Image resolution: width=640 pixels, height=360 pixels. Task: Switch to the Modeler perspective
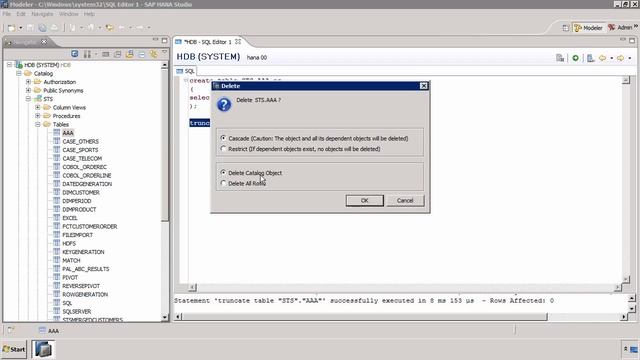point(588,28)
